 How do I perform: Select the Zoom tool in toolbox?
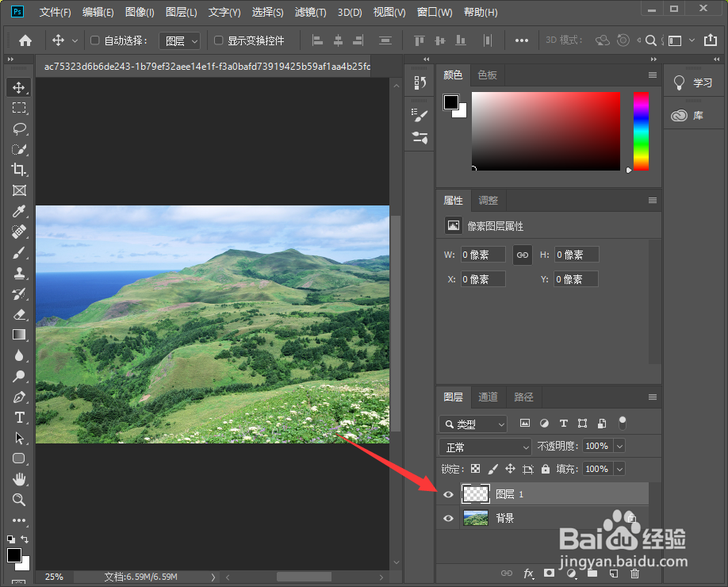click(x=18, y=500)
